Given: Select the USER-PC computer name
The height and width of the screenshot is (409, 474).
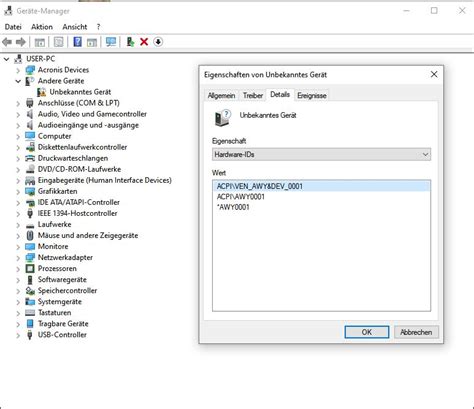Looking at the screenshot, I should tap(41, 59).
